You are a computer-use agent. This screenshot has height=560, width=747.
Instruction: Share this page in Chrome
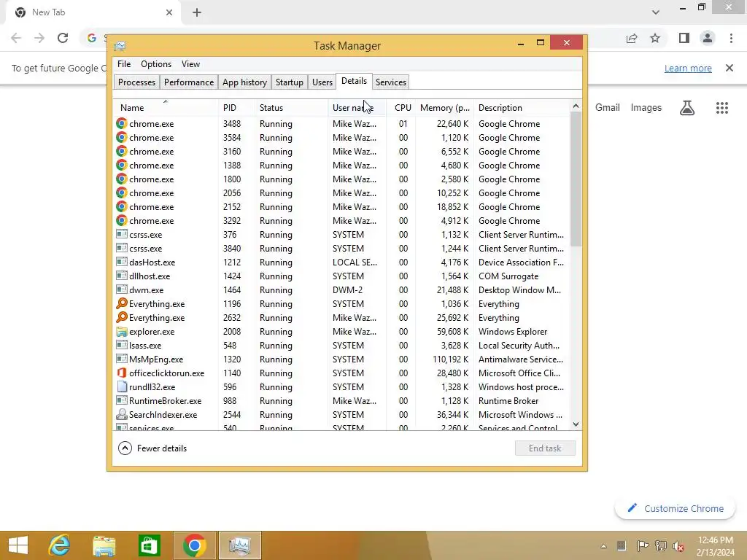(x=632, y=38)
